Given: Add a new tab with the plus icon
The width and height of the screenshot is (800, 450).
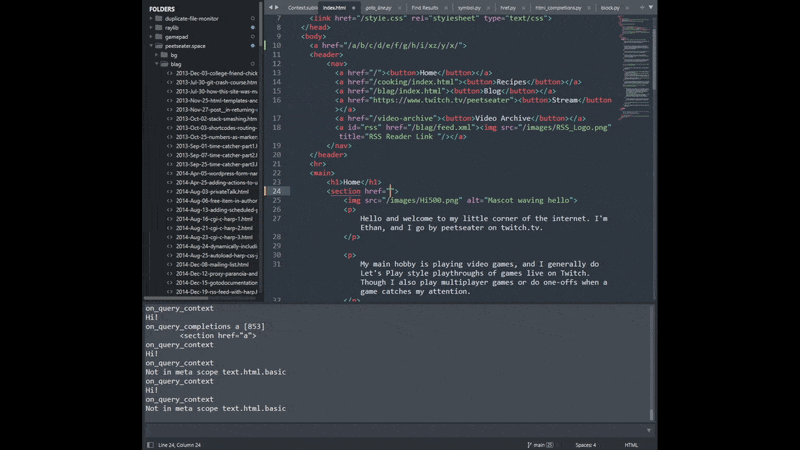Looking at the screenshot, I should pos(642,8).
